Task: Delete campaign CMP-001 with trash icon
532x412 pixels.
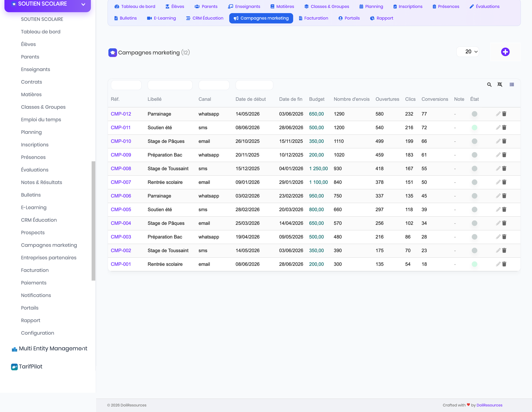Action: coord(504,264)
